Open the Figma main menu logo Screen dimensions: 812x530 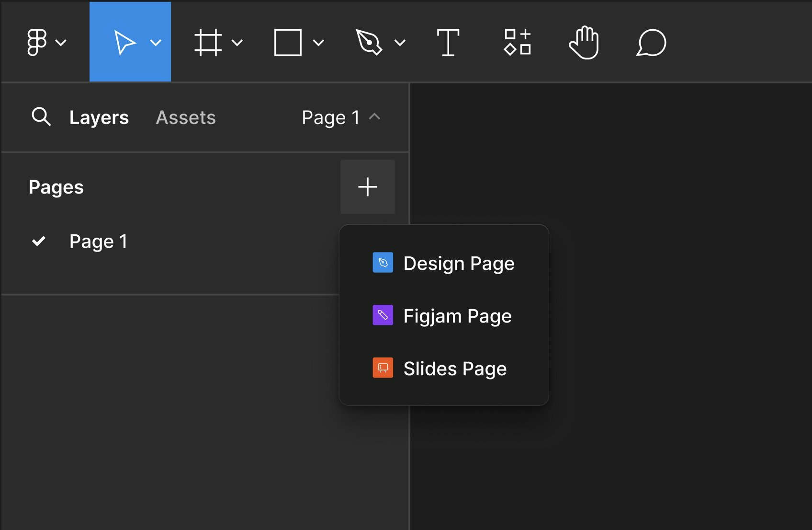pyautogui.click(x=36, y=42)
